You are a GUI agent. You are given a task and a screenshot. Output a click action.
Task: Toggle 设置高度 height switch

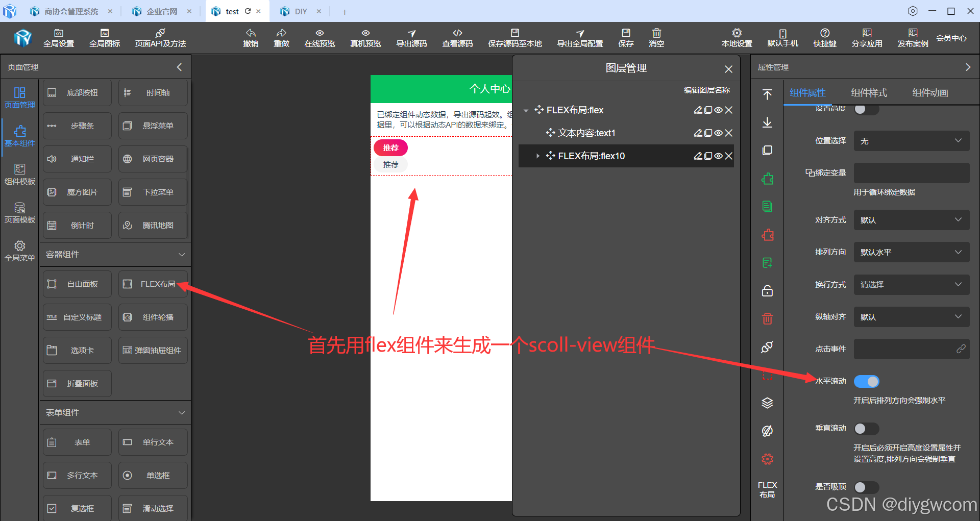pyautogui.click(x=866, y=109)
